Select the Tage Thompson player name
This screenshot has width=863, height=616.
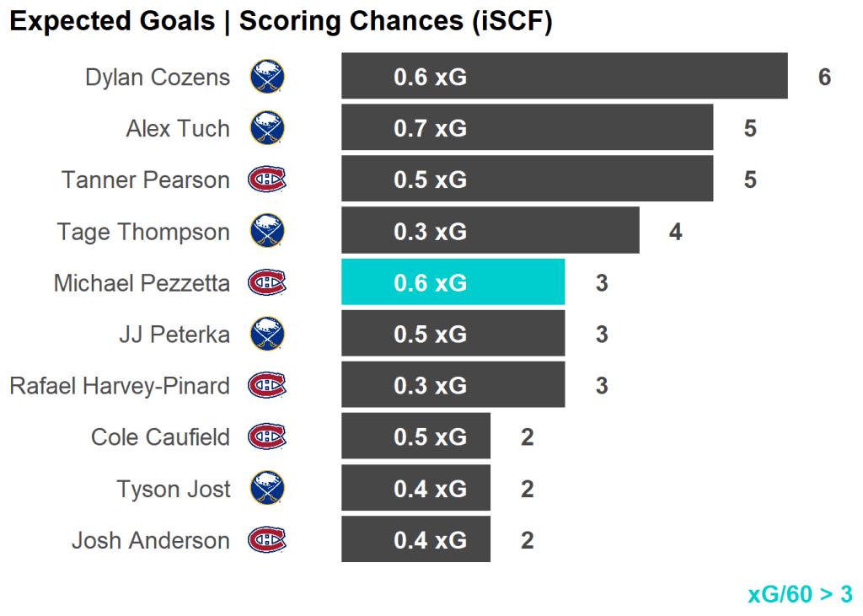click(x=143, y=232)
